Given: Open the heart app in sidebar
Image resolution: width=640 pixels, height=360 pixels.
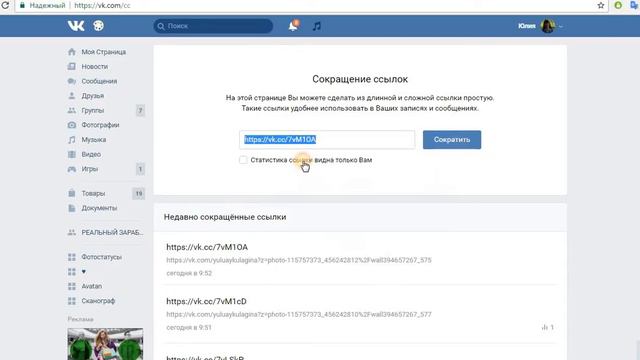Looking at the screenshot, I should tap(84, 271).
